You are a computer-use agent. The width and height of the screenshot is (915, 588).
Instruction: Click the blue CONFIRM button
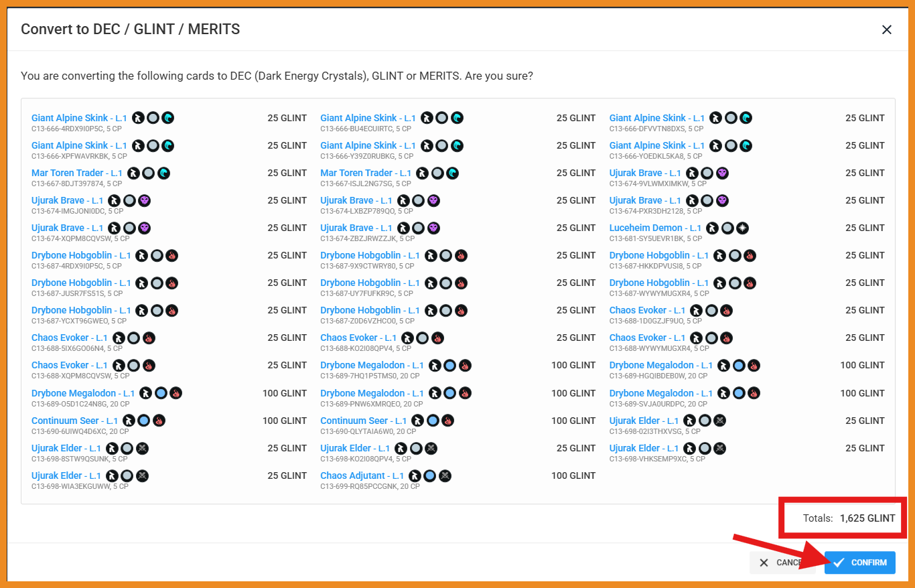[x=859, y=563]
